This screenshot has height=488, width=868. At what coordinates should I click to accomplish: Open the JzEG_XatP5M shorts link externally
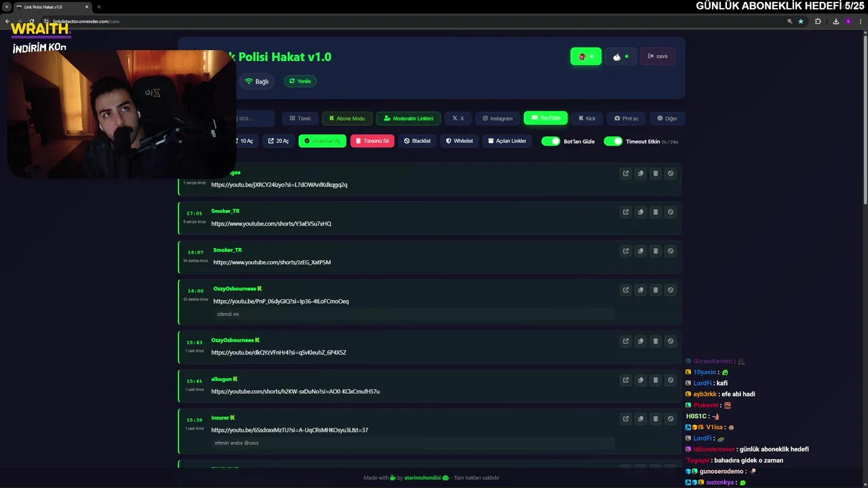point(625,251)
